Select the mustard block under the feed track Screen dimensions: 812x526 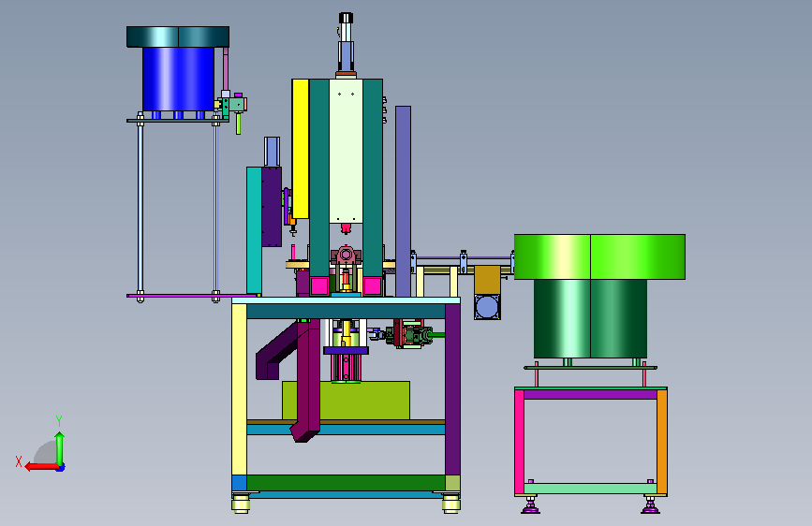click(x=487, y=280)
